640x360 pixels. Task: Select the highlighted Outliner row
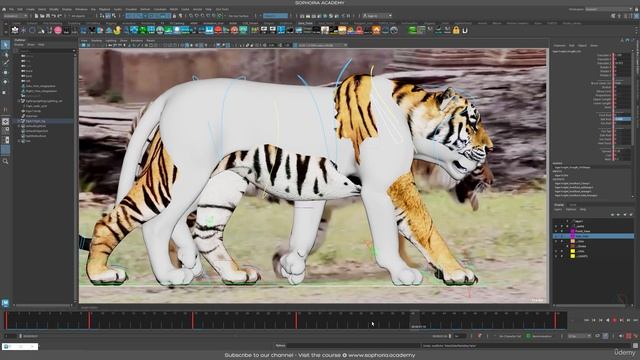44,121
